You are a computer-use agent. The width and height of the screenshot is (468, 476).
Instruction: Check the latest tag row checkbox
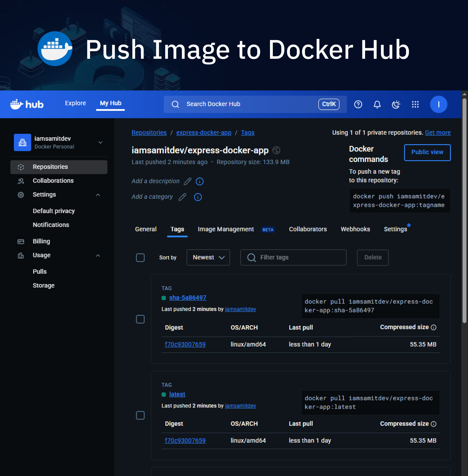[x=140, y=416]
